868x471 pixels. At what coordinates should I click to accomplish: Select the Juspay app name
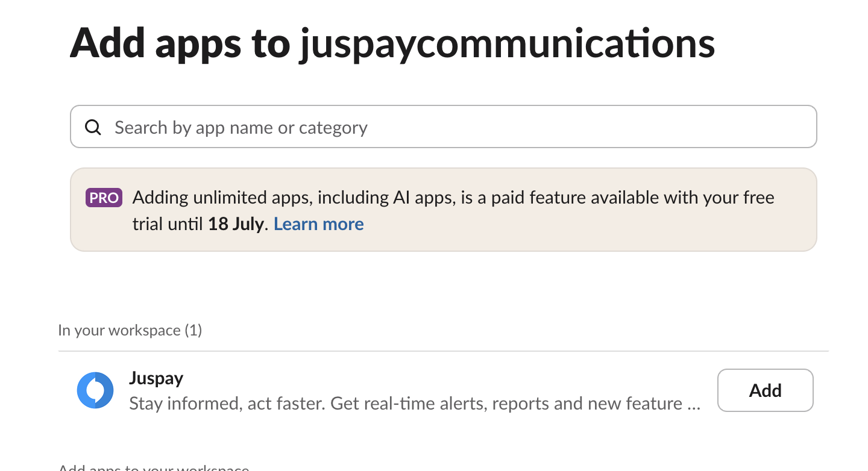[156, 378]
